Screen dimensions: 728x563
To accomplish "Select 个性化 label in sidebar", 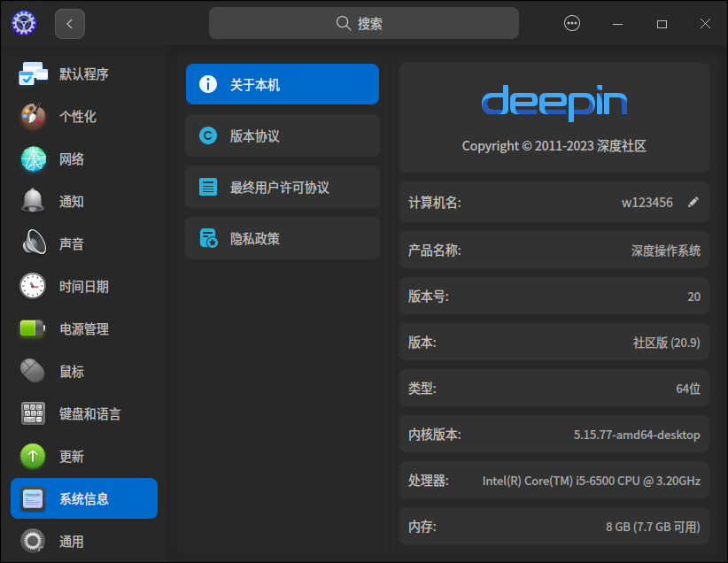I will tap(78, 116).
